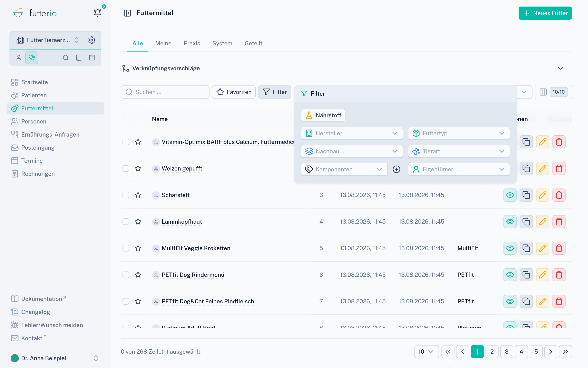This screenshot has width=588, height=368.
Task: Click the Nährstoff filter button
Action: [x=323, y=115]
